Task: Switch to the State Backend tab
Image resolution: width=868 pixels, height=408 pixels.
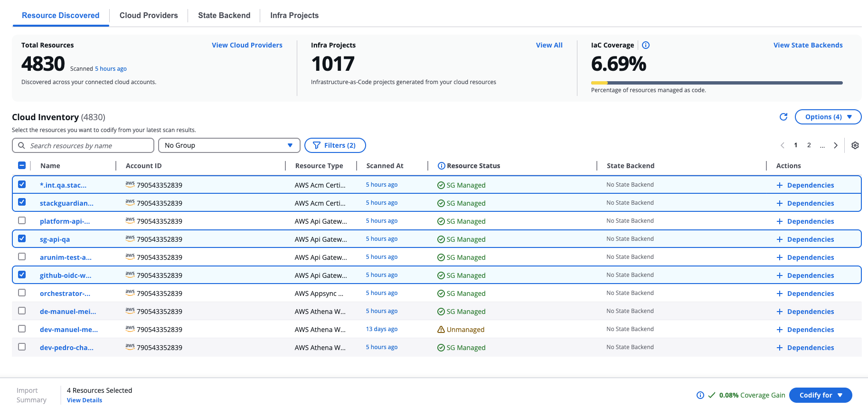Action: point(224,15)
